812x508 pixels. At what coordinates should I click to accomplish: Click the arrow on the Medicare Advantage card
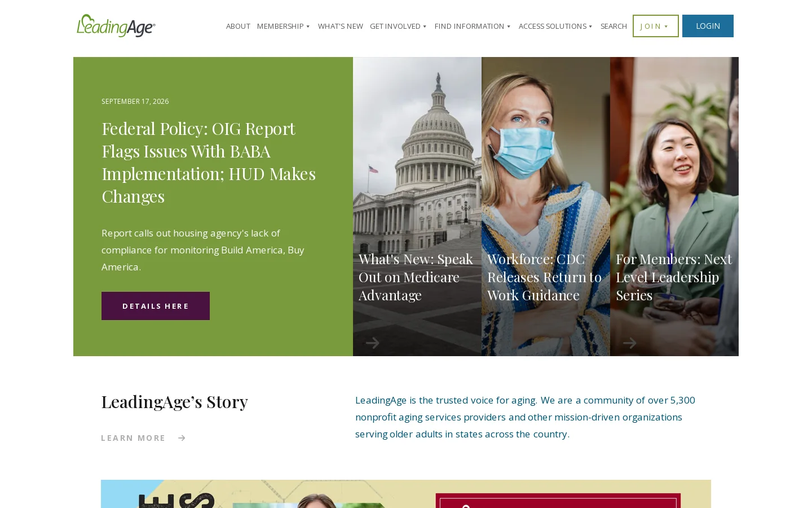pyautogui.click(x=372, y=343)
